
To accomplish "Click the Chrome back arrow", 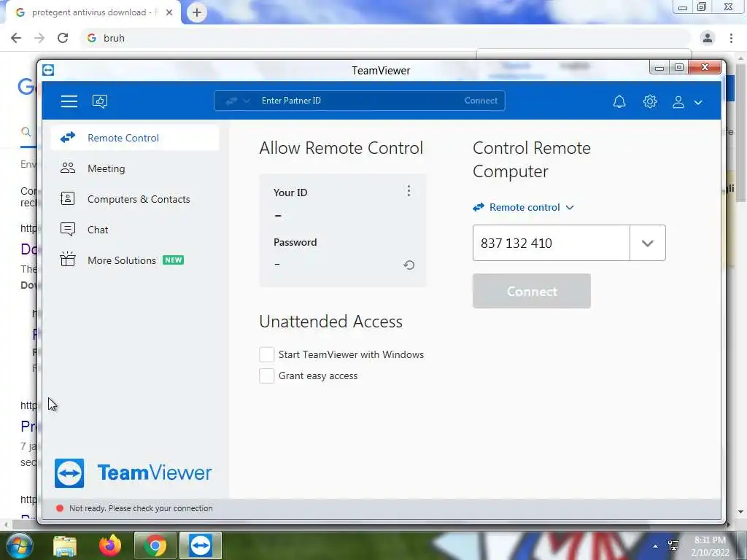I will click(x=16, y=38).
